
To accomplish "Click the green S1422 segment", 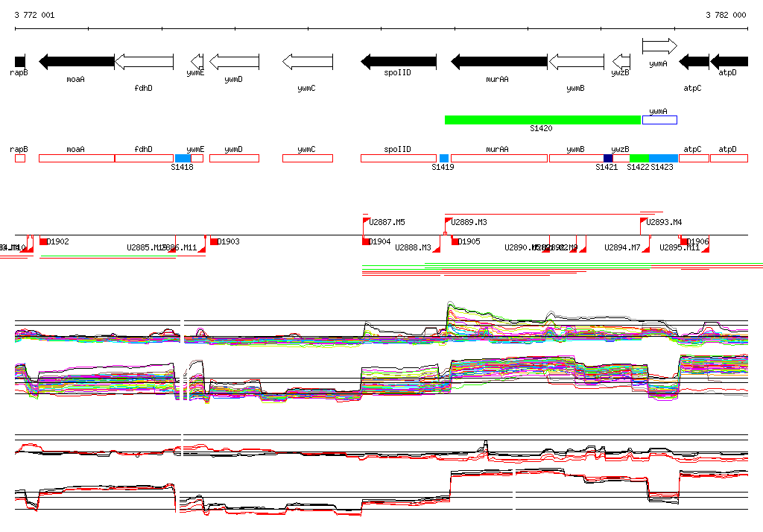I will click(x=639, y=158).
